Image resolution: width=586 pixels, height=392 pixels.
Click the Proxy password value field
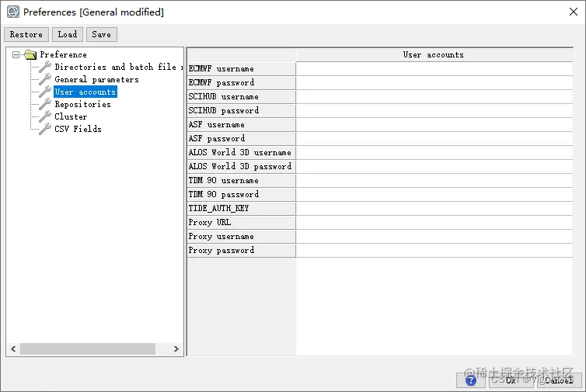tap(434, 250)
